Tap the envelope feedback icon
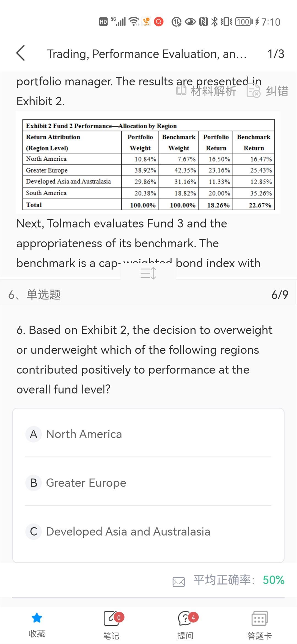This screenshot has width=297, height=644. point(179,582)
